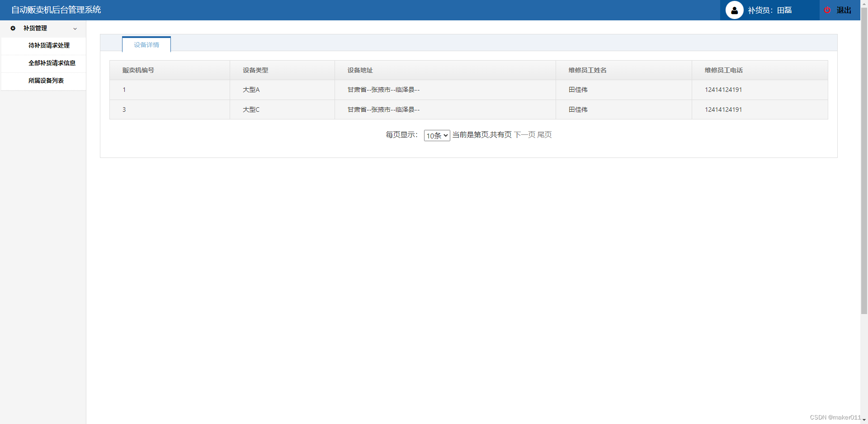The height and width of the screenshot is (424, 868).
Task: Click the 大型A device type cell
Action: pos(282,90)
